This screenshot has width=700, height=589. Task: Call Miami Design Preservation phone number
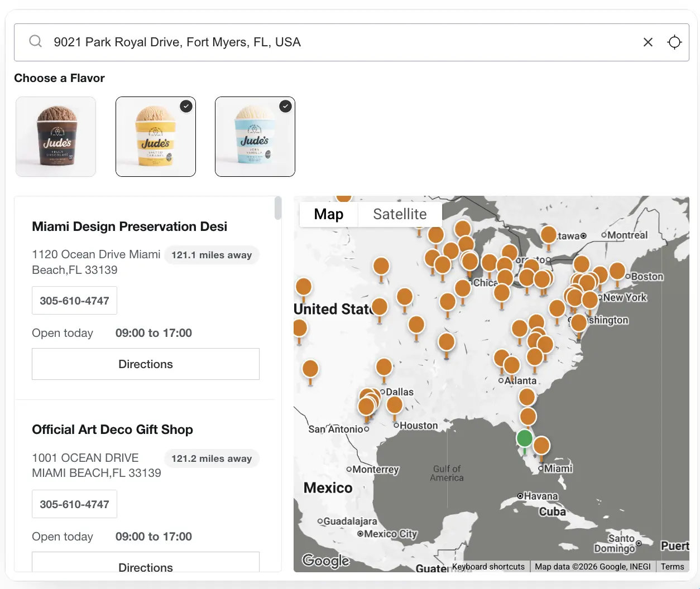pos(74,301)
